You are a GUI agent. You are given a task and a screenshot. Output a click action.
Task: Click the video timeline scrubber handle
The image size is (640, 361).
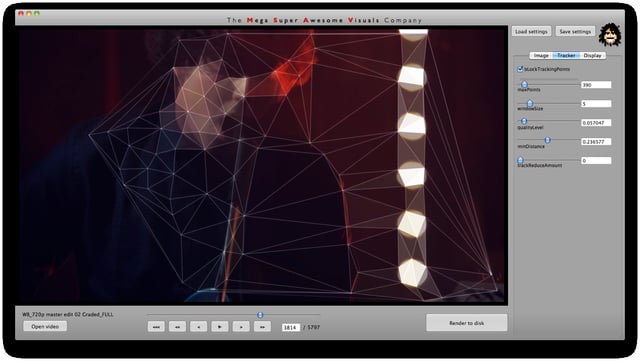point(260,315)
